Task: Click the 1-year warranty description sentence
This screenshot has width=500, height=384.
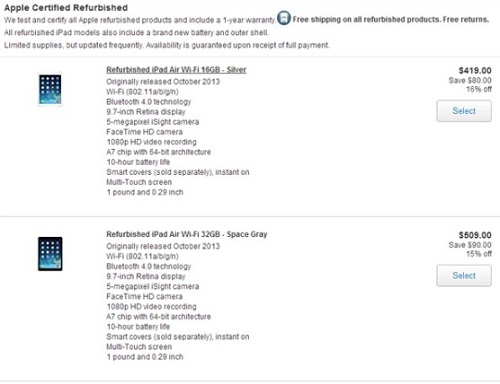Action: [x=140, y=20]
